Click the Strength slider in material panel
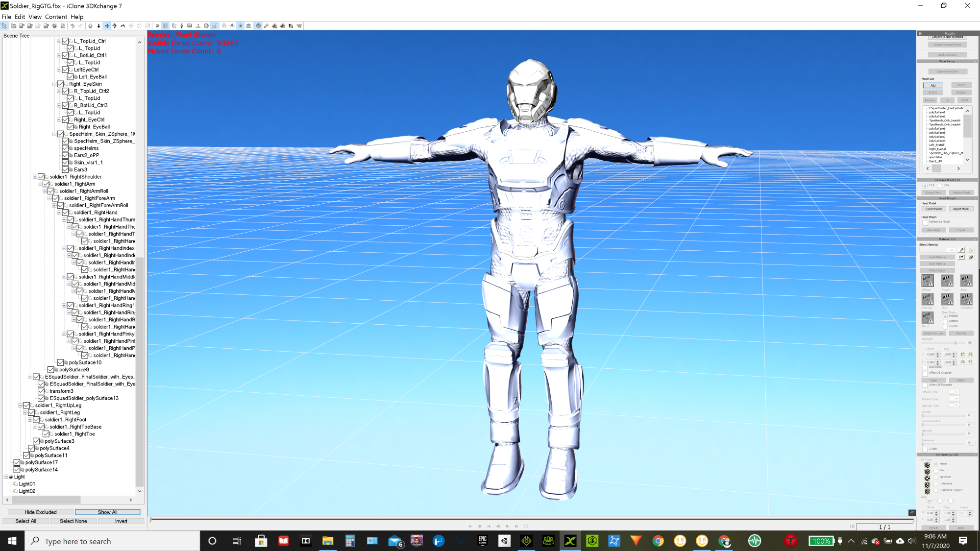 click(x=943, y=343)
